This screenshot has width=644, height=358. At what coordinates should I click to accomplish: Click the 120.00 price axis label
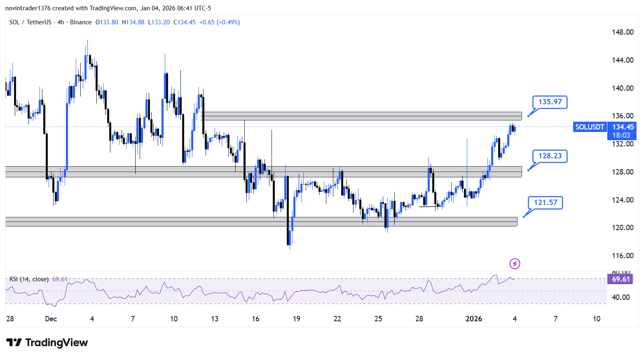click(623, 228)
